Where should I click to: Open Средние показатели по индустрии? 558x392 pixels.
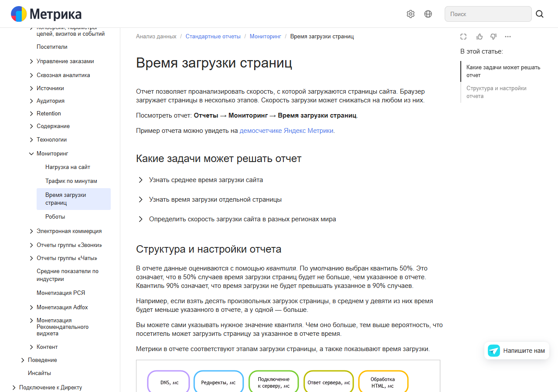tap(68, 275)
